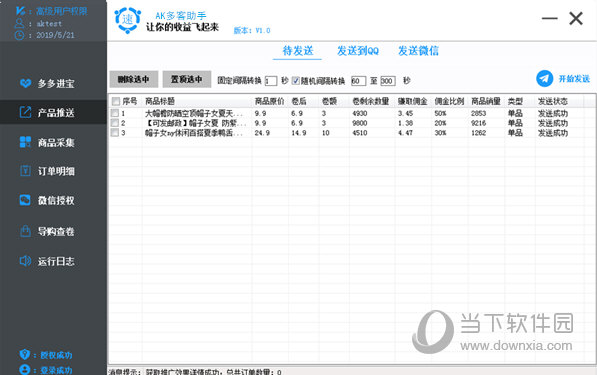The image size is (597, 375).
Task: Click the random interval minimum field 60
Action: point(358,81)
